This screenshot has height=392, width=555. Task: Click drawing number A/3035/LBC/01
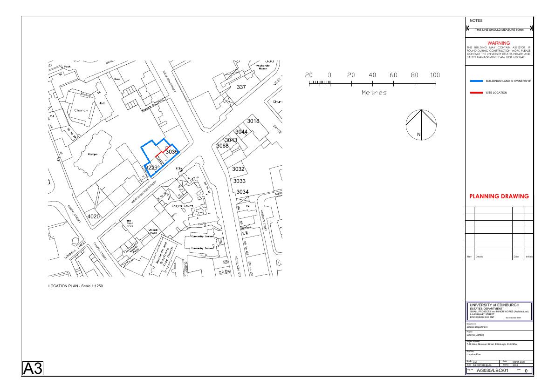tap(492, 371)
